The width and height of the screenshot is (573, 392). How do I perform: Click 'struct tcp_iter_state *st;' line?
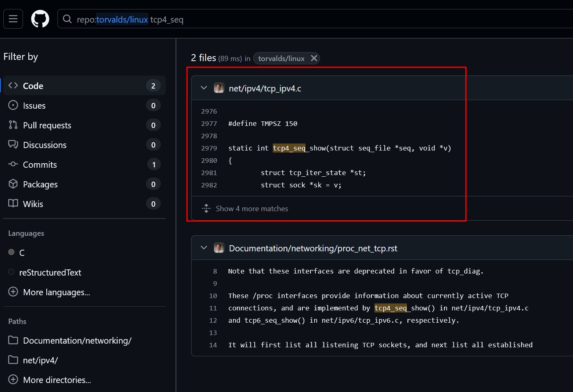pyautogui.click(x=313, y=173)
